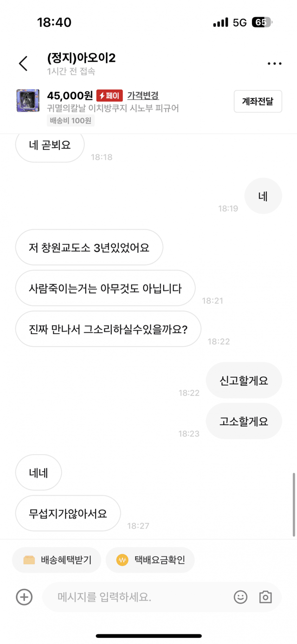
Task: Open the three-dot more options menu
Action: point(274,64)
